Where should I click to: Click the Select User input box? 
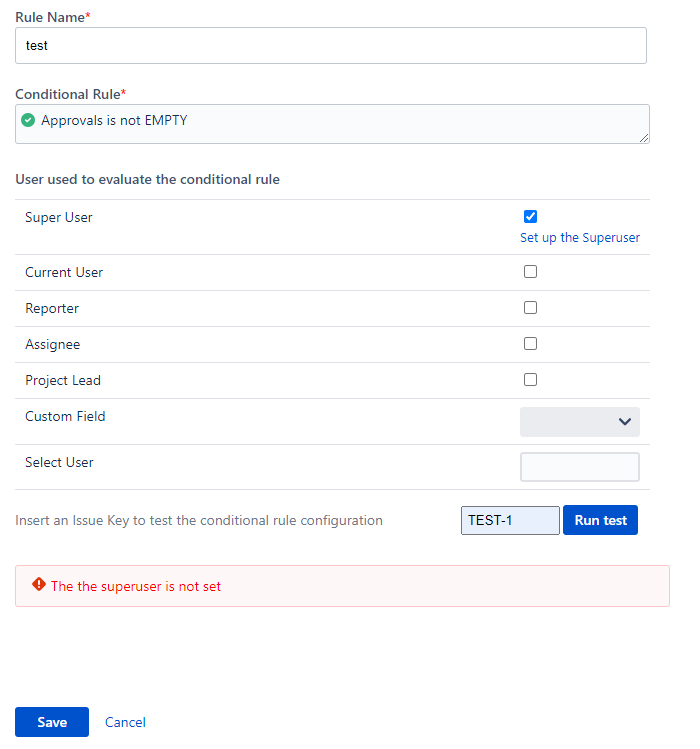(x=579, y=467)
